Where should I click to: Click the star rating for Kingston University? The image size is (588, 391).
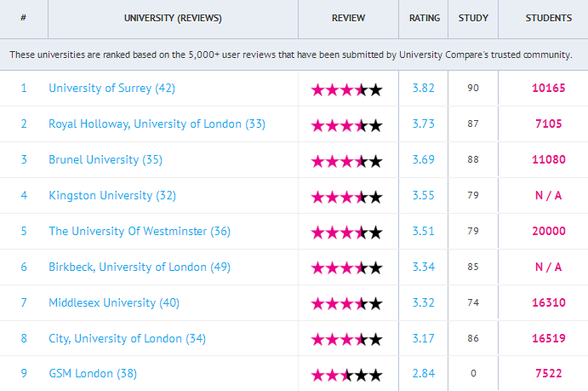[347, 198]
